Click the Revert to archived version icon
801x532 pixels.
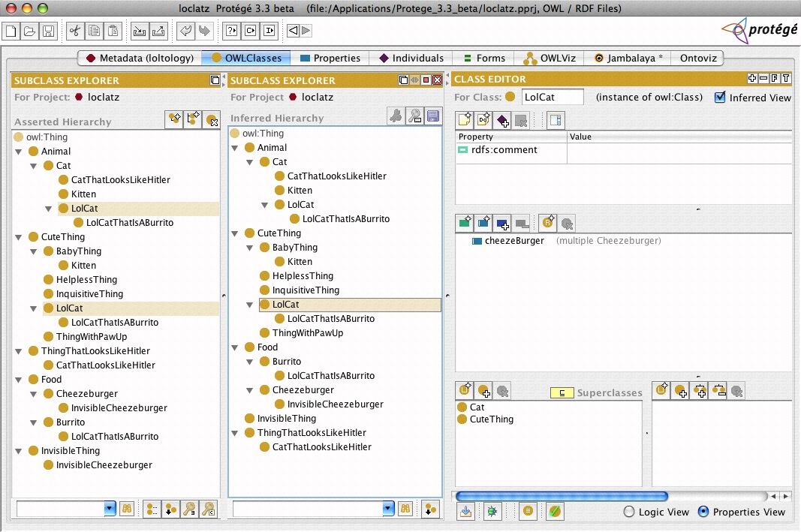pos(158,31)
